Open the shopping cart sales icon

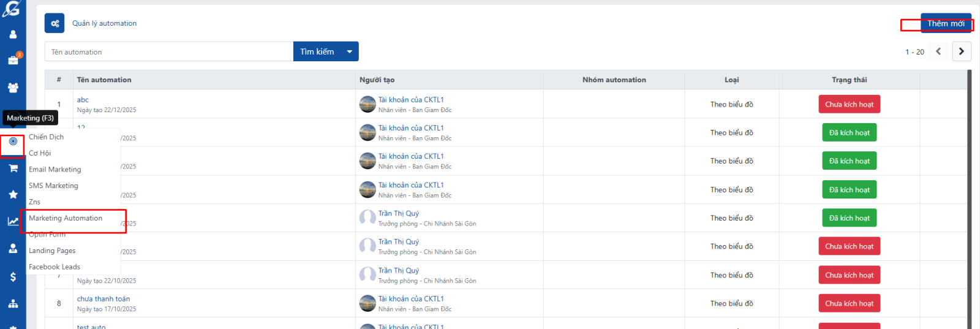coord(13,168)
